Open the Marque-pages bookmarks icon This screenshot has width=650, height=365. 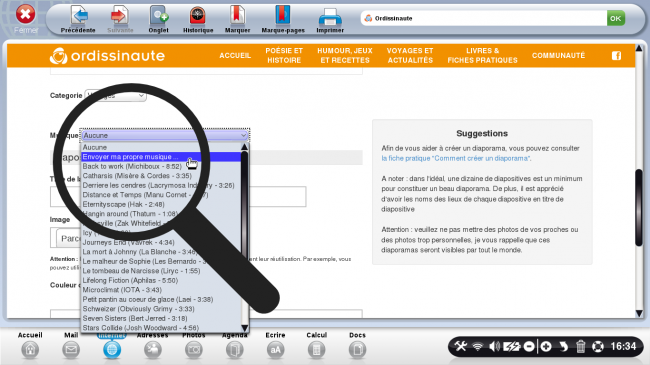point(283,16)
